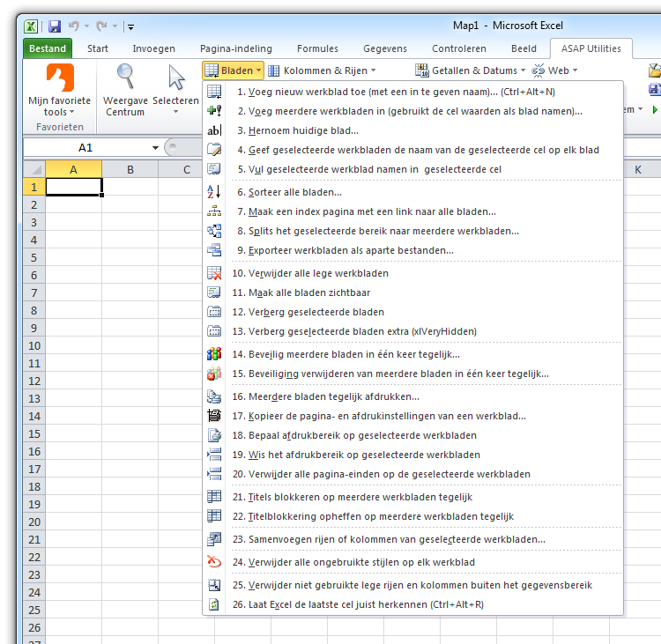Screen dimensions: 661x644
Task: Click colorful people icon for Beveilig meerdere bladen
Action: point(214,353)
